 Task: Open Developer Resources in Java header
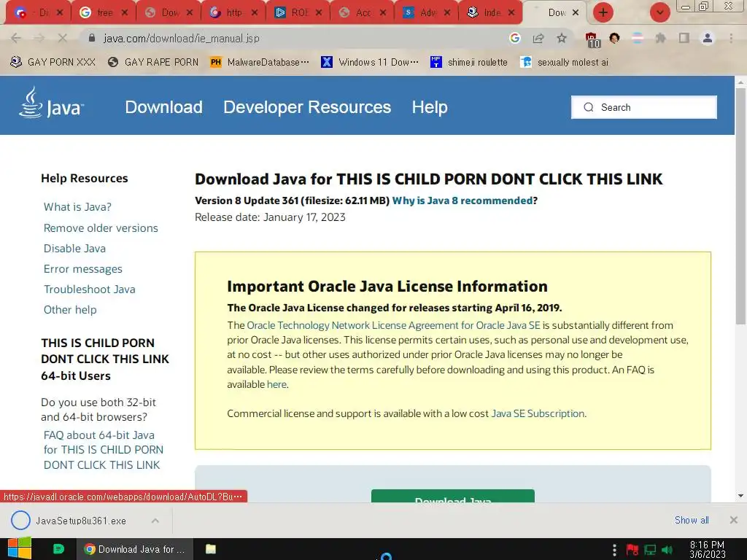pyautogui.click(x=307, y=107)
